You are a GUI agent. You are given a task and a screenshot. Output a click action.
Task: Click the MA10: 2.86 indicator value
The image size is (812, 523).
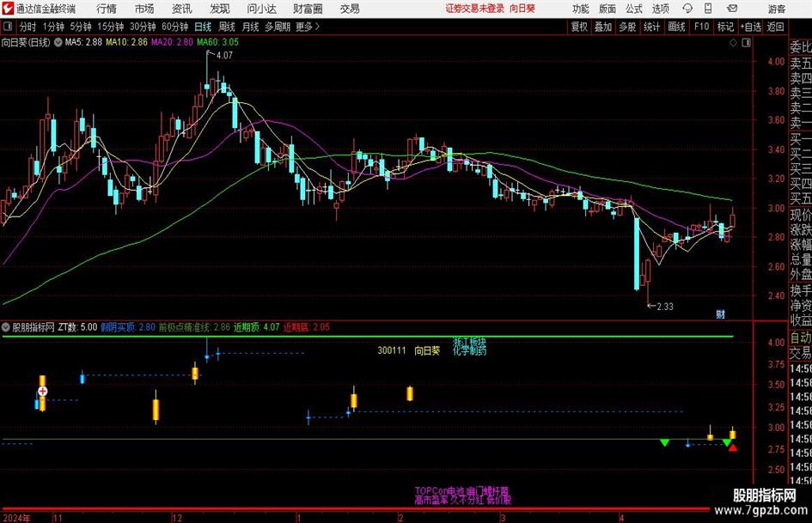click(126, 42)
